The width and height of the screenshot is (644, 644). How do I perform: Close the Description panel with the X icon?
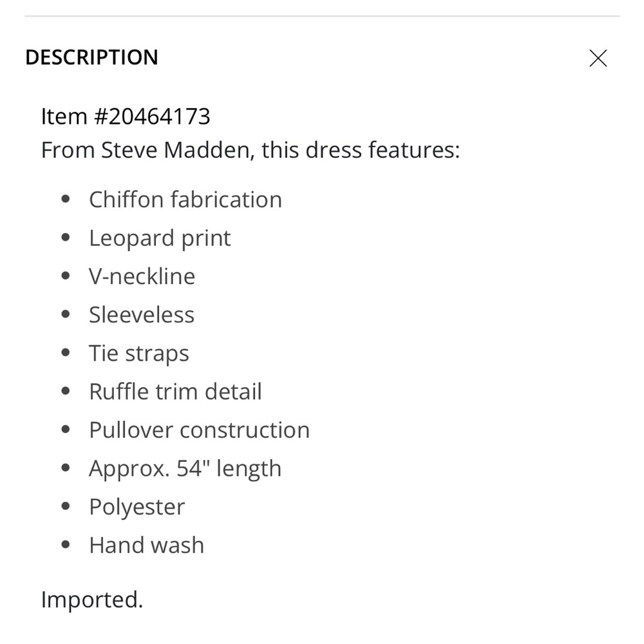(x=598, y=58)
